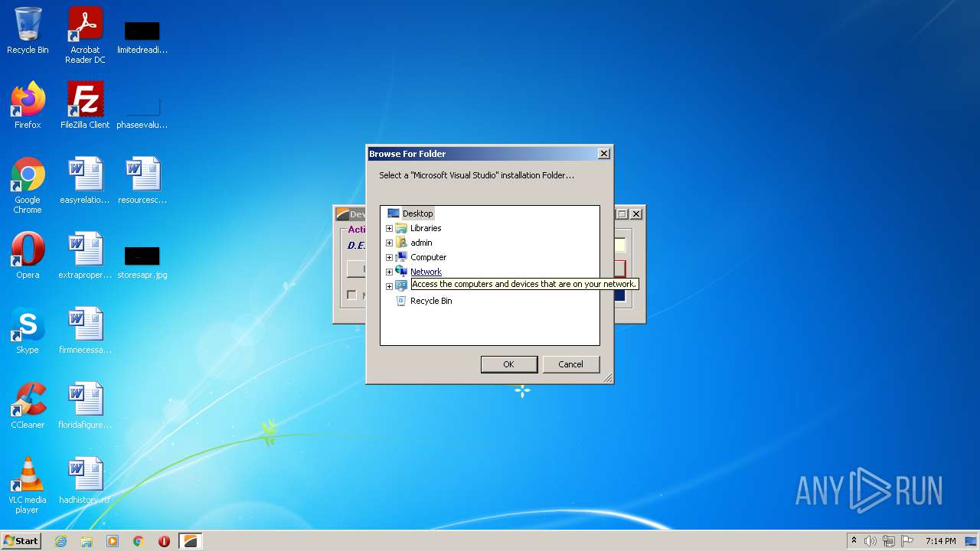The image size is (980, 551).
Task: Launch Google Chrome desktop shortcut
Action: [x=28, y=186]
